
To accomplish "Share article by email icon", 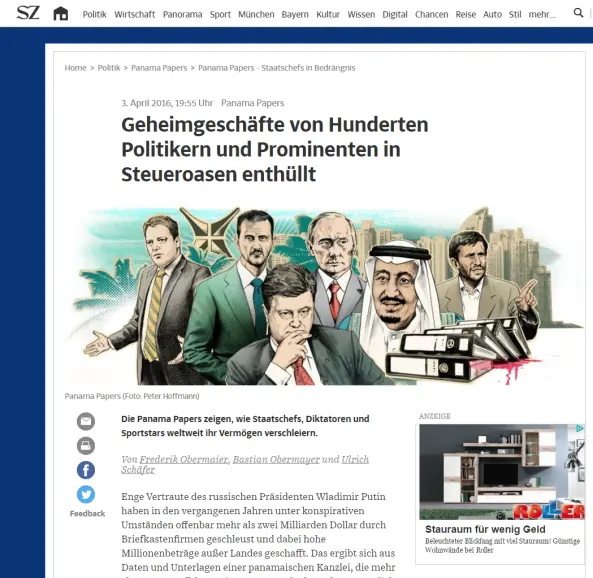I will 86,421.
